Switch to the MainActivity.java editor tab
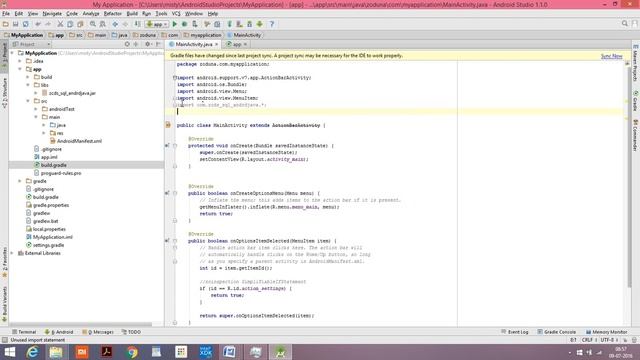 tap(193, 44)
